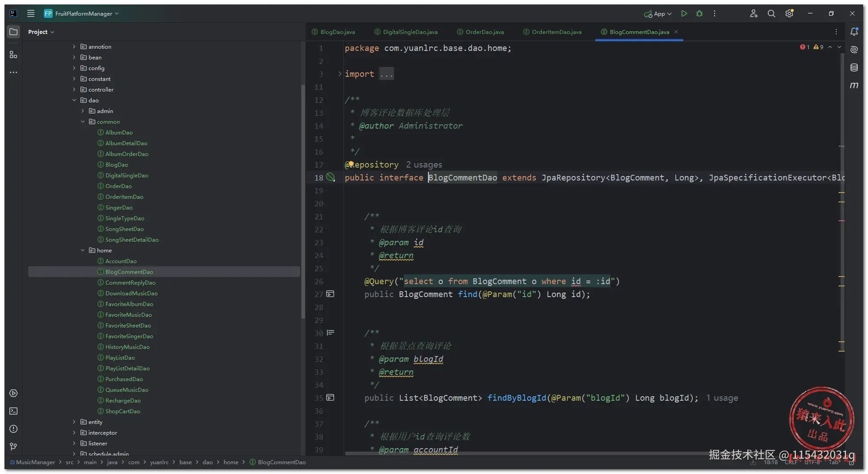
Task: Click BlogCommentDao breadcrumb segment
Action: pyautogui.click(x=278, y=462)
